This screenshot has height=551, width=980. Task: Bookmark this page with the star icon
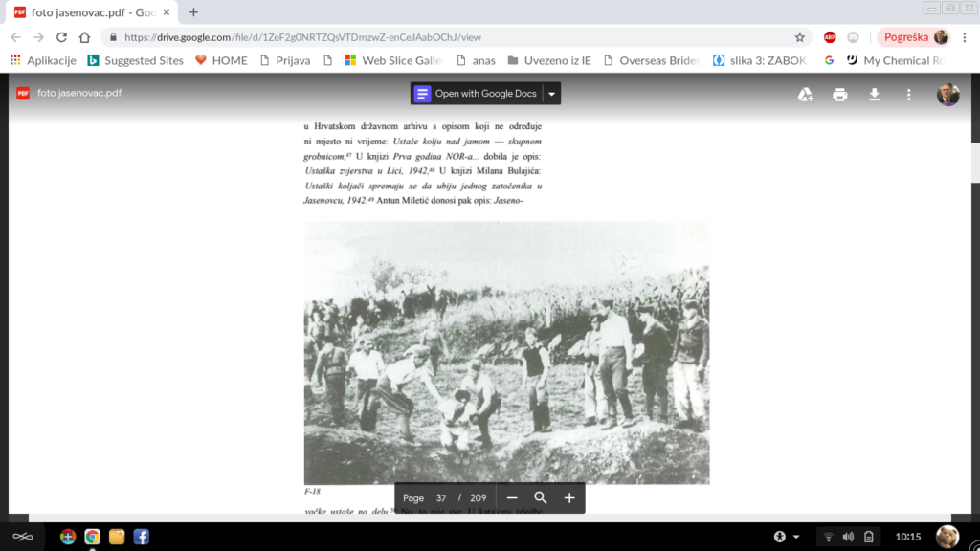(x=800, y=37)
